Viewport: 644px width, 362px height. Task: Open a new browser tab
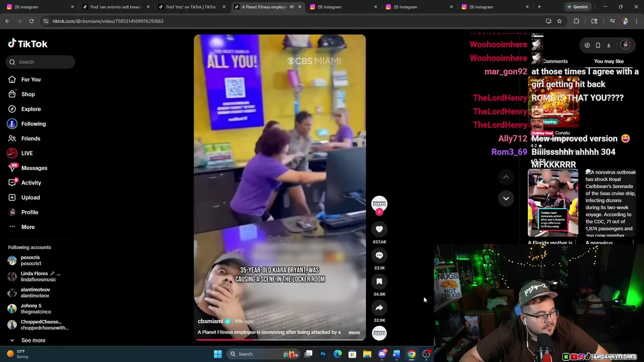(x=539, y=7)
